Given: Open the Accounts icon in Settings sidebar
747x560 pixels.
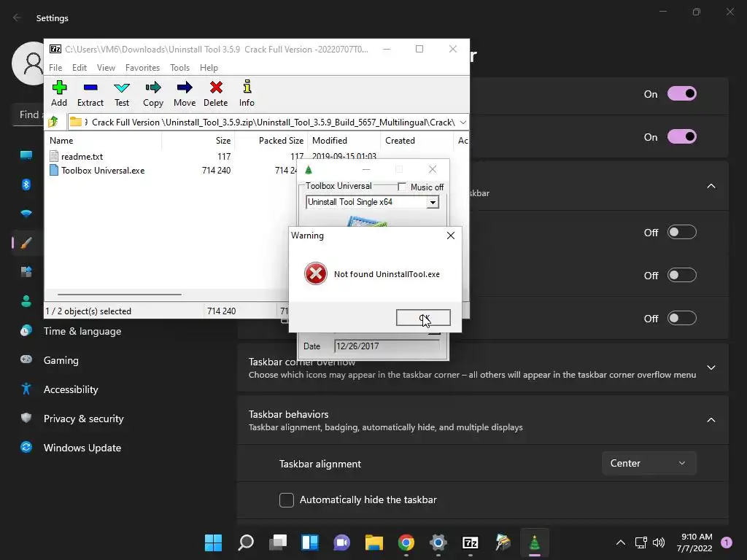Looking at the screenshot, I should (26, 301).
